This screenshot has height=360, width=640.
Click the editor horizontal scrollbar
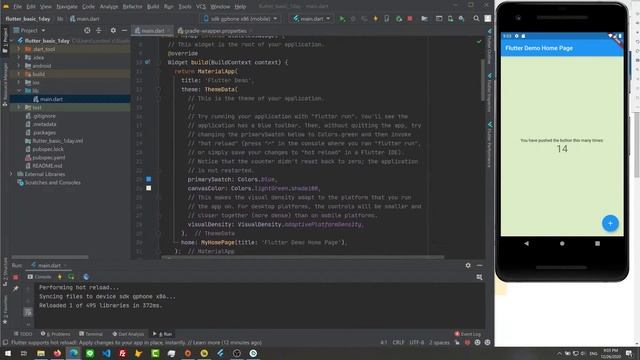pyautogui.click(x=303, y=257)
